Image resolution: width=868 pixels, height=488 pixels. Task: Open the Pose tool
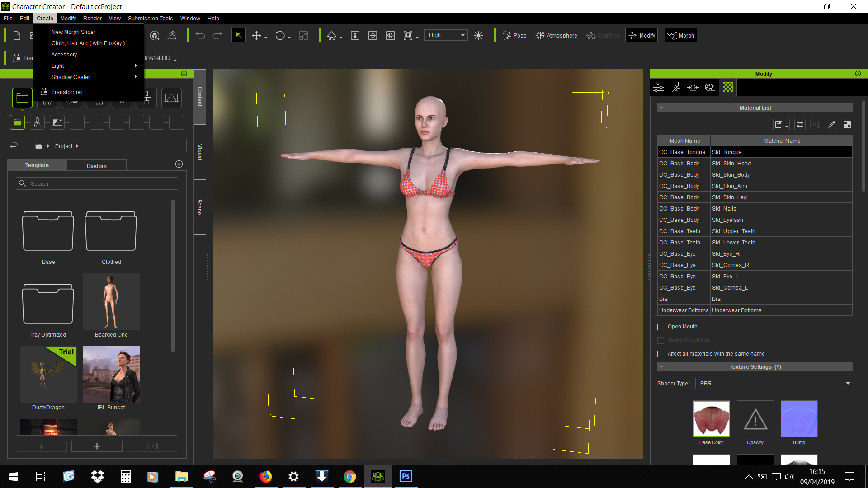pyautogui.click(x=514, y=36)
